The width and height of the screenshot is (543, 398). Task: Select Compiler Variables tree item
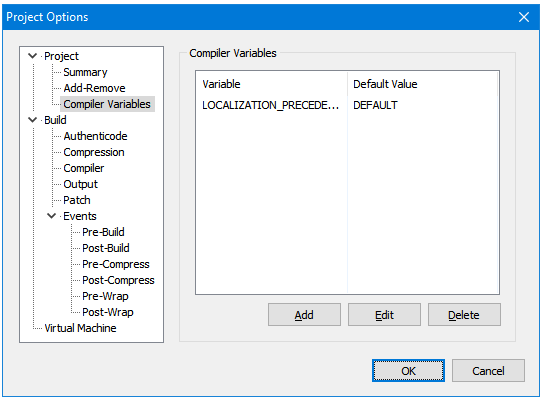point(107,104)
